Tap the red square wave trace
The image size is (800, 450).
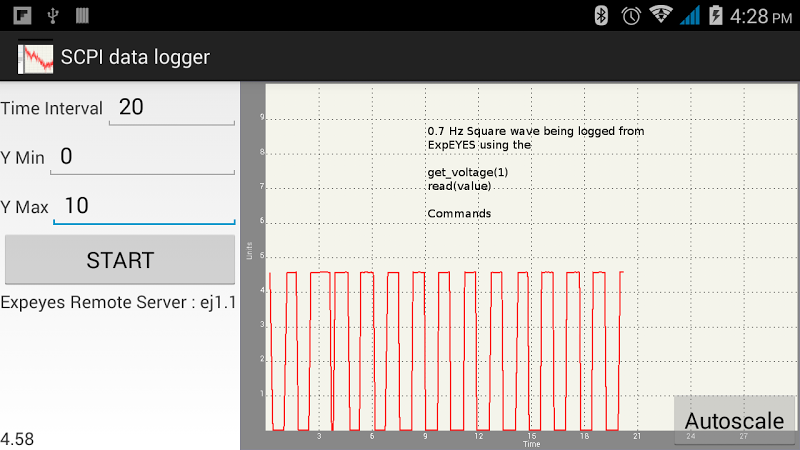(x=446, y=351)
